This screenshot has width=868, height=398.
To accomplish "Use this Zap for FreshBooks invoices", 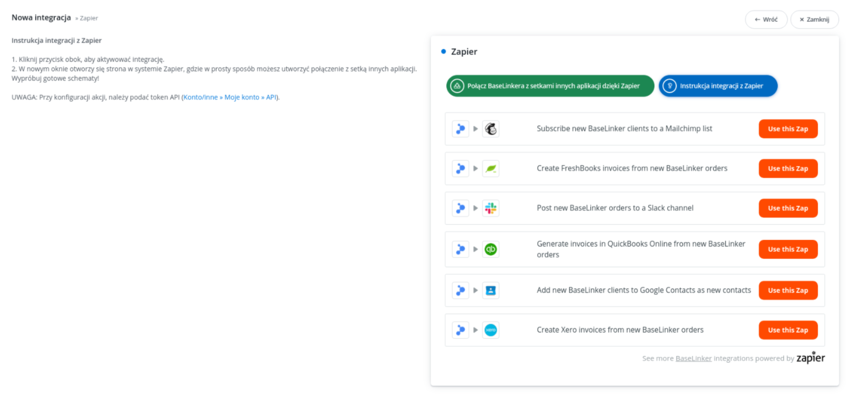I will click(788, 169).
